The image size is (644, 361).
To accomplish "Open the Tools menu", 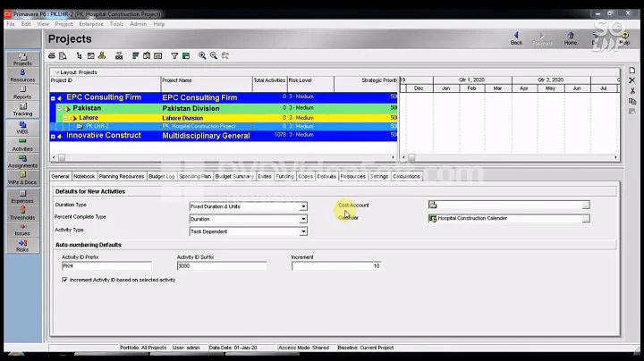I will (x=116, y=24).
